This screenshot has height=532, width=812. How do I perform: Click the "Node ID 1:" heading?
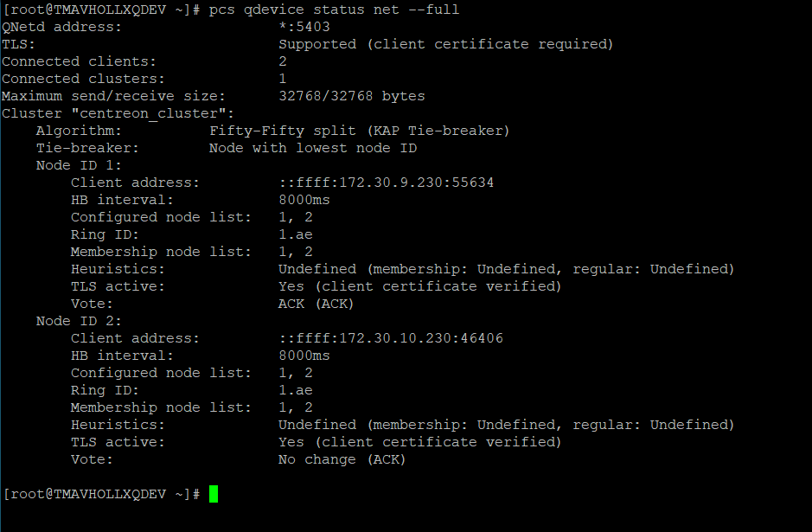pyautogui.click(x=79, y=165)
